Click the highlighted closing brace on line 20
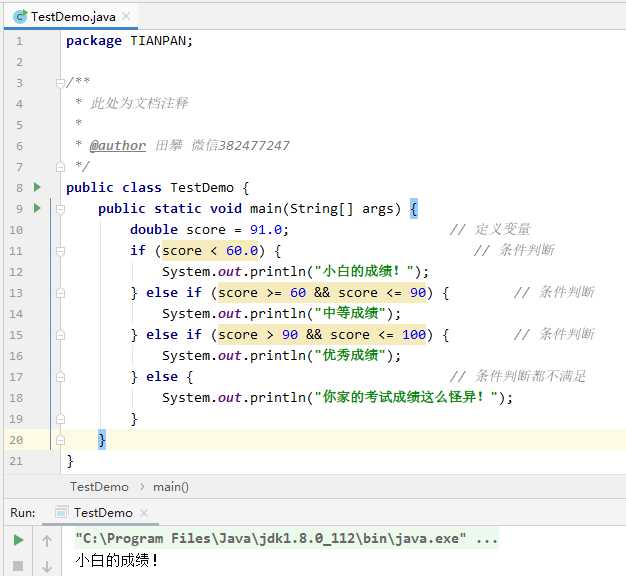The width and height of the screenshot is (626, 576). coord(102,440)
